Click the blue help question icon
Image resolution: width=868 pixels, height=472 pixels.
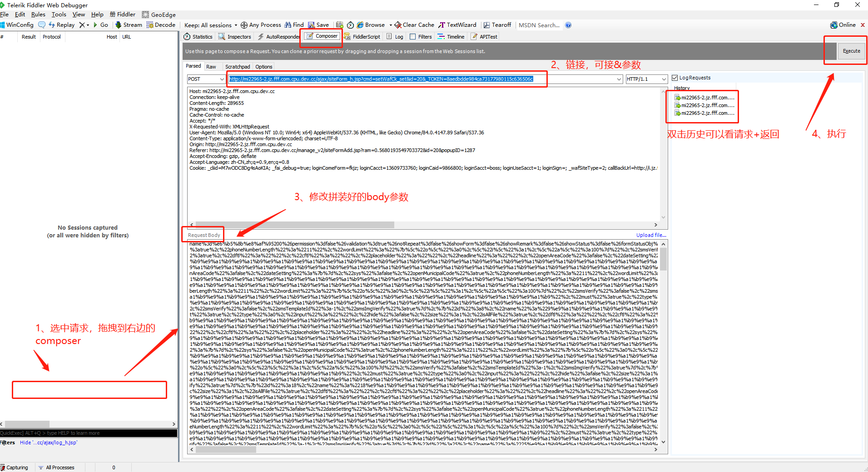[568, 25]
